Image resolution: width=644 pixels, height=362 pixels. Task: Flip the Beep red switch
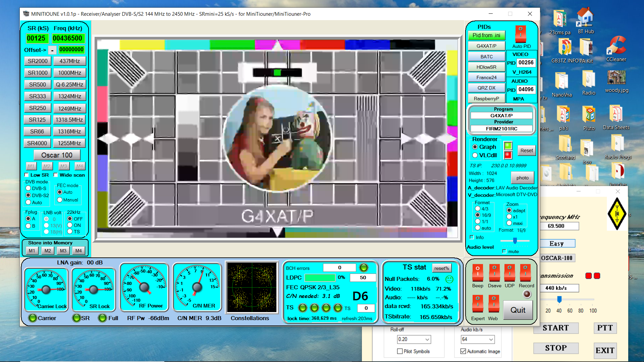(478, 273)
